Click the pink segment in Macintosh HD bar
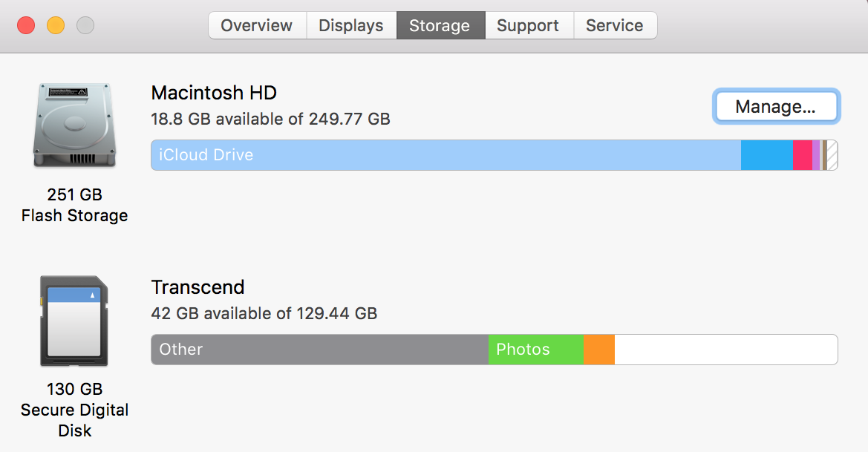The image size is (868, 452). (802, 155)
